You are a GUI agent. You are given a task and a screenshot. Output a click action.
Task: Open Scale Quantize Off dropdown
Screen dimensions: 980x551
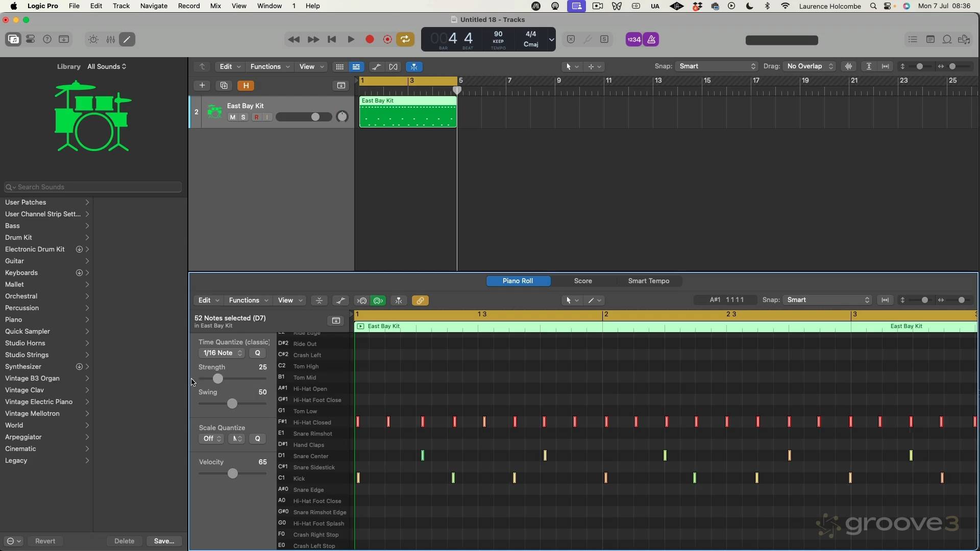click(211, 439)
